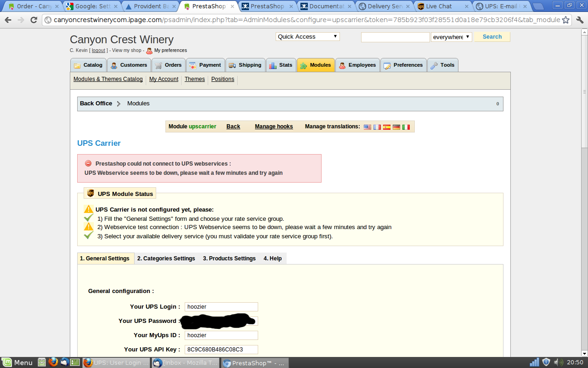This screenshot has height=368, width=588.
Task: Click the logout link
Action: (x=98, y=51)
